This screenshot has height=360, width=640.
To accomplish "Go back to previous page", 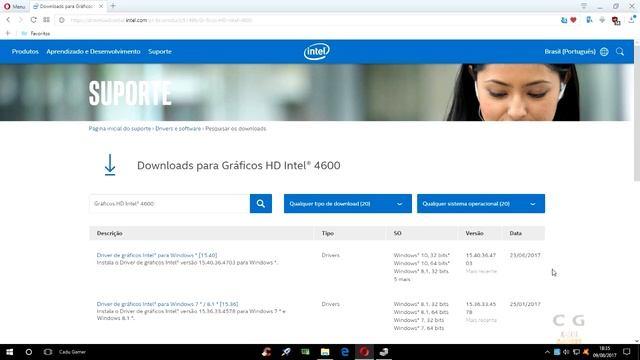I will coord(8,20).
